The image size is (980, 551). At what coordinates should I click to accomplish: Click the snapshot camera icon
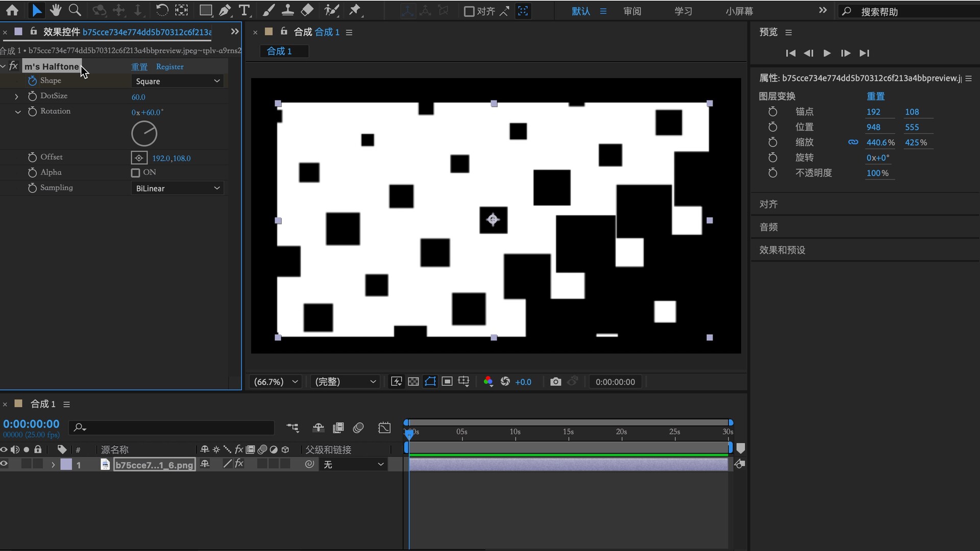pyautogui.click(x=555, y=382)
